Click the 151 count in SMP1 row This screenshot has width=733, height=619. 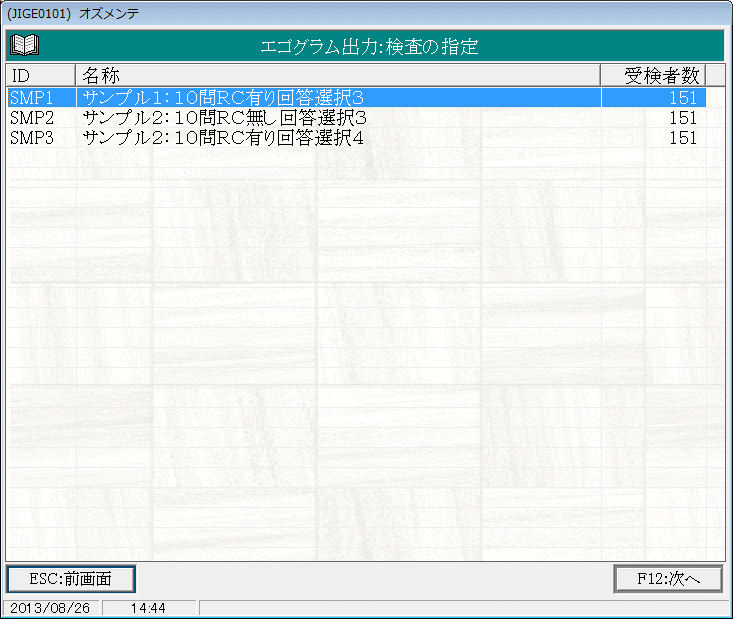683,98
